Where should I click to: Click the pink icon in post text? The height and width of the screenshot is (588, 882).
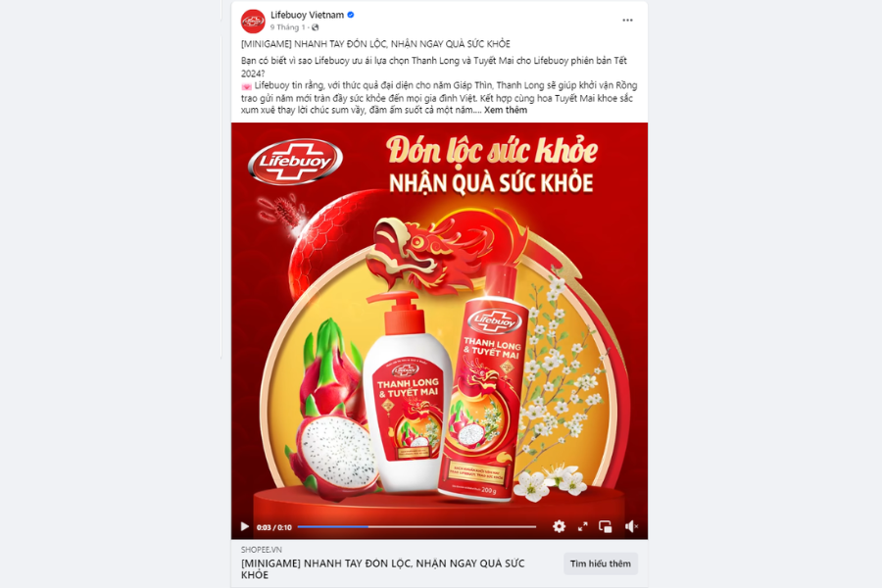(246, 86)
